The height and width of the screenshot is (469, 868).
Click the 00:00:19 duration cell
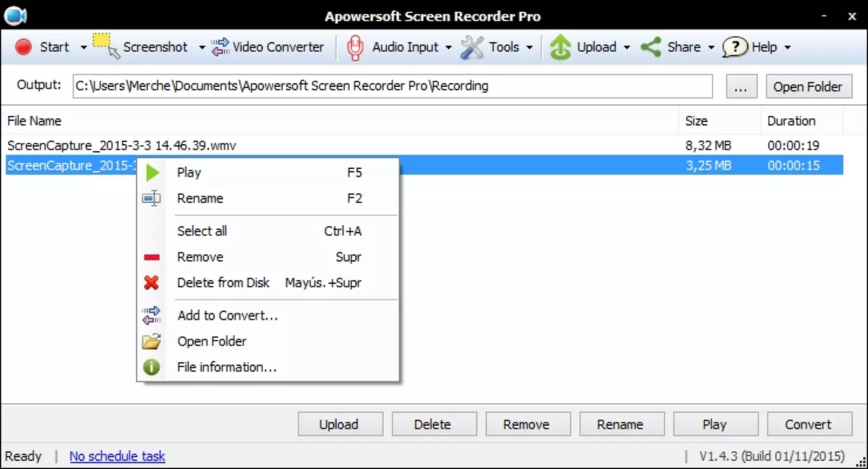(794, 145)
